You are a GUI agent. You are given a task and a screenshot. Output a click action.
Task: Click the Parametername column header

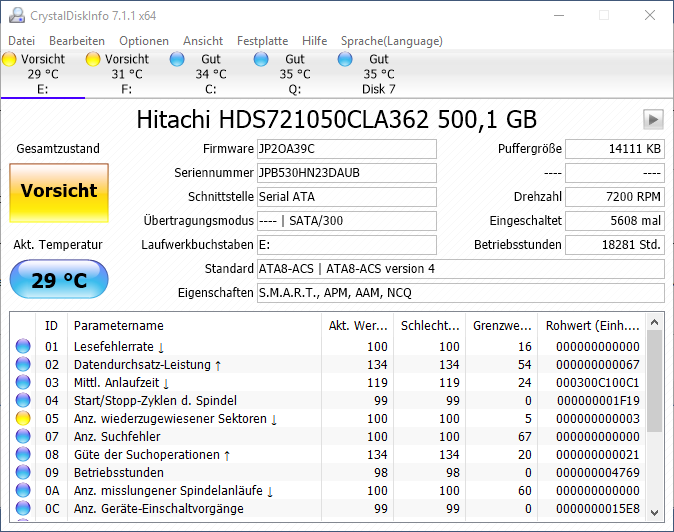[x=194, y=326]
